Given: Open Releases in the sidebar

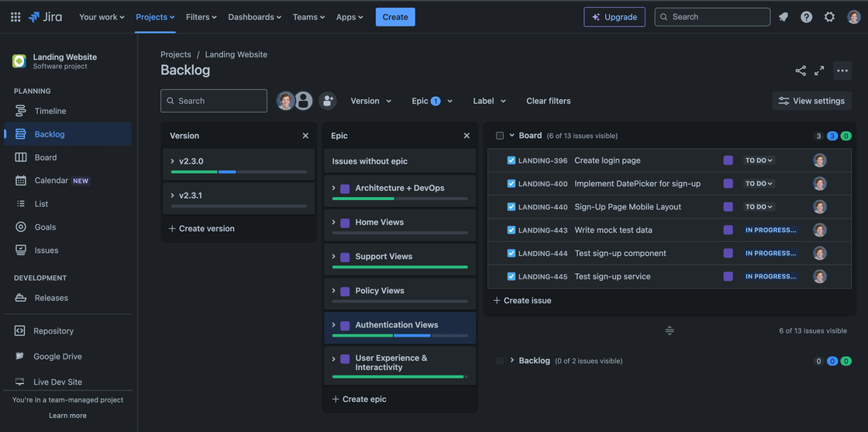Looking at the screenshot, I should pyautogui.click(x=67, y=298).
